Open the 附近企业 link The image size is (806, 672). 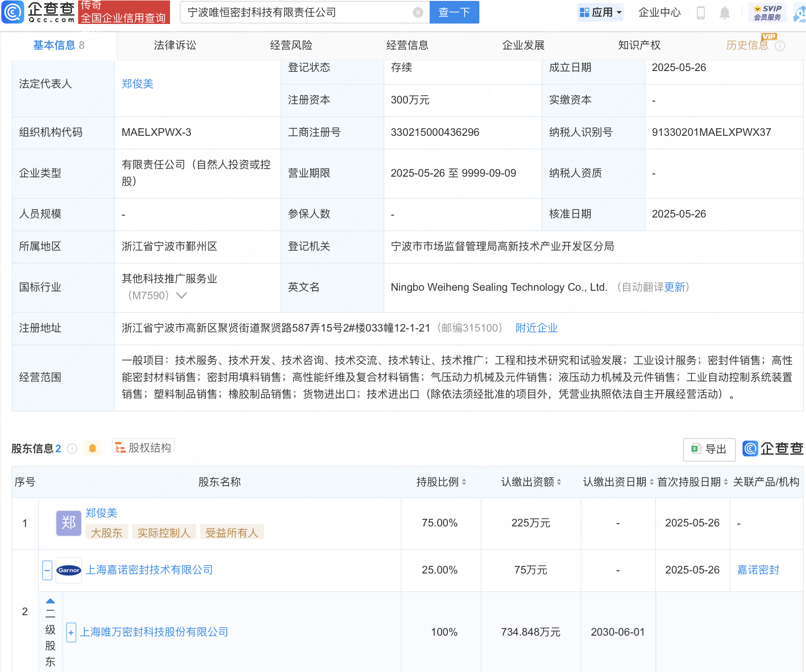(x=536, y=328)
